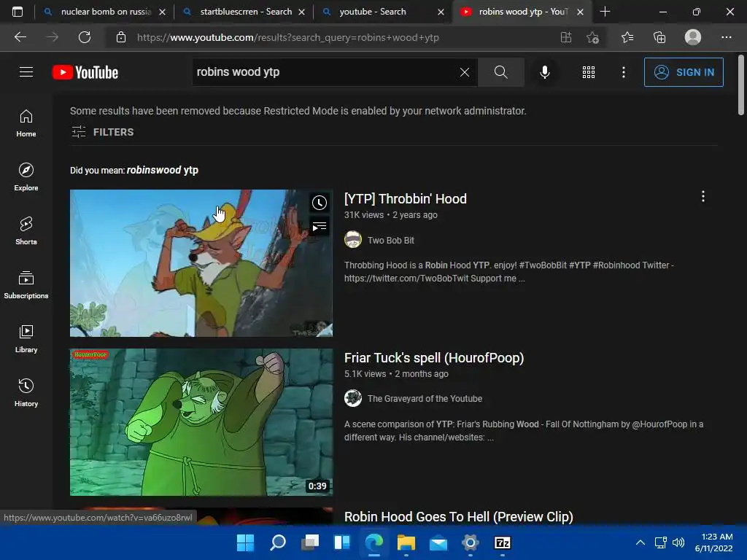Refresh the current page
747x560 pixels.
click(85, 37)
